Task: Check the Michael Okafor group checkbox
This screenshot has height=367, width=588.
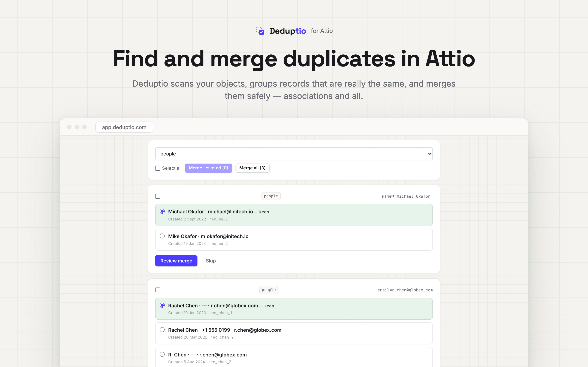Action: click(158, 196)
